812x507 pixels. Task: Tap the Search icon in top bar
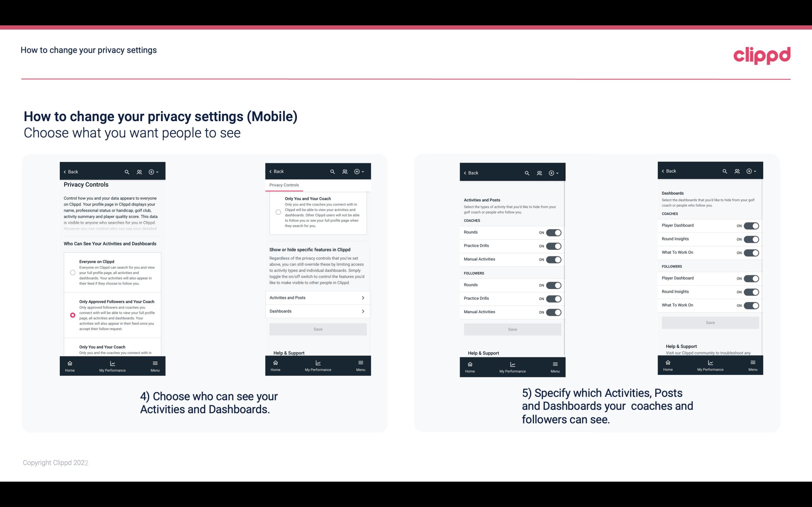tap(127, 171)
